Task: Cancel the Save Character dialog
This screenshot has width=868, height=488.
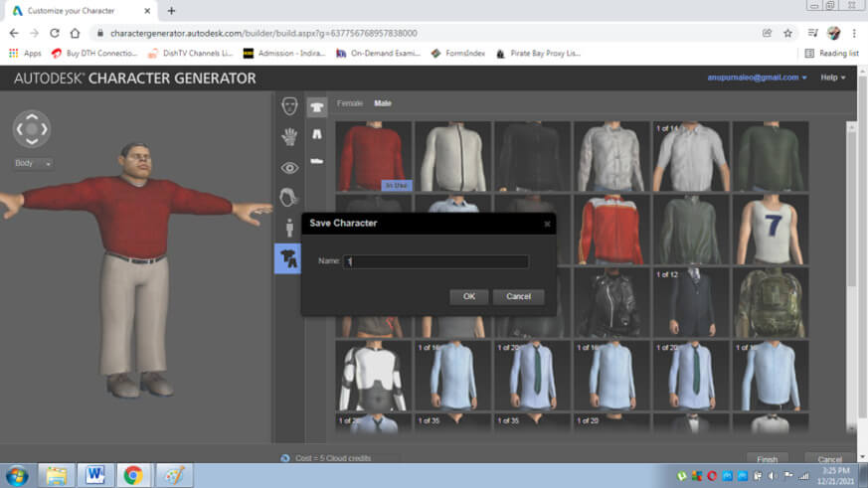Action: click(518, 296)
